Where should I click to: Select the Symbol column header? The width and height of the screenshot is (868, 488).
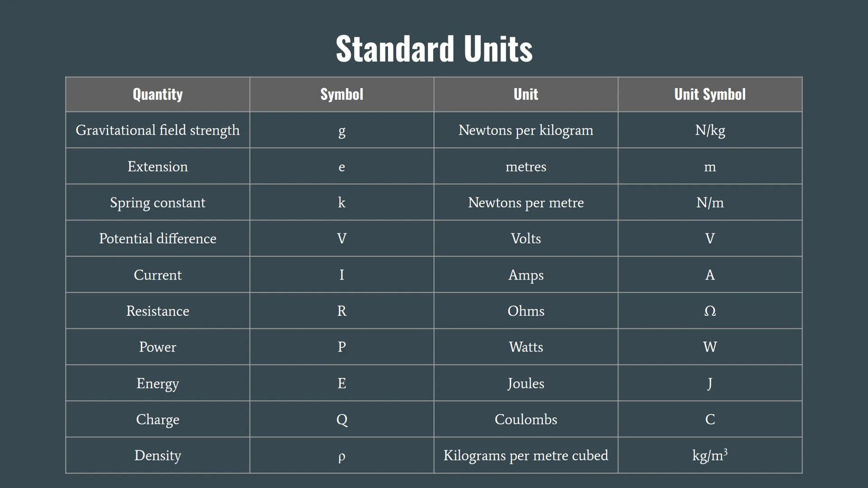point(342,94)
